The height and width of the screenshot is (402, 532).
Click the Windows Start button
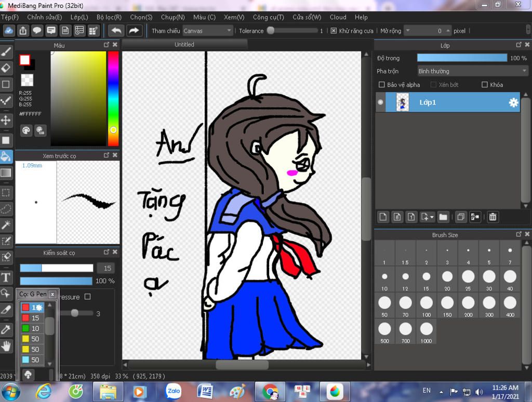point(11,392)
